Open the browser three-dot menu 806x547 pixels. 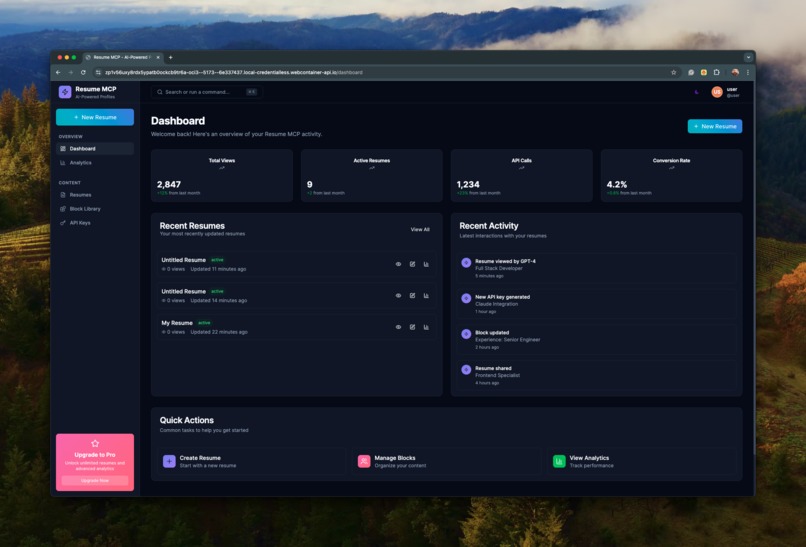[x=748, y=72]
